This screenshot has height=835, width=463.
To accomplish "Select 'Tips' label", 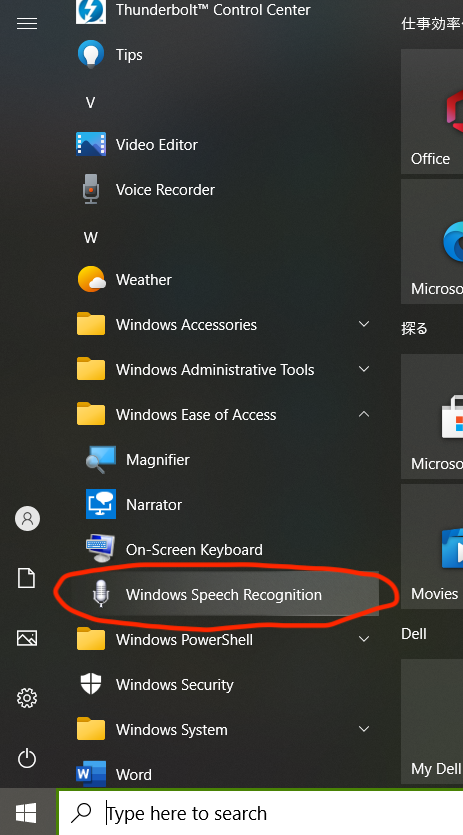I will (129, 55).
